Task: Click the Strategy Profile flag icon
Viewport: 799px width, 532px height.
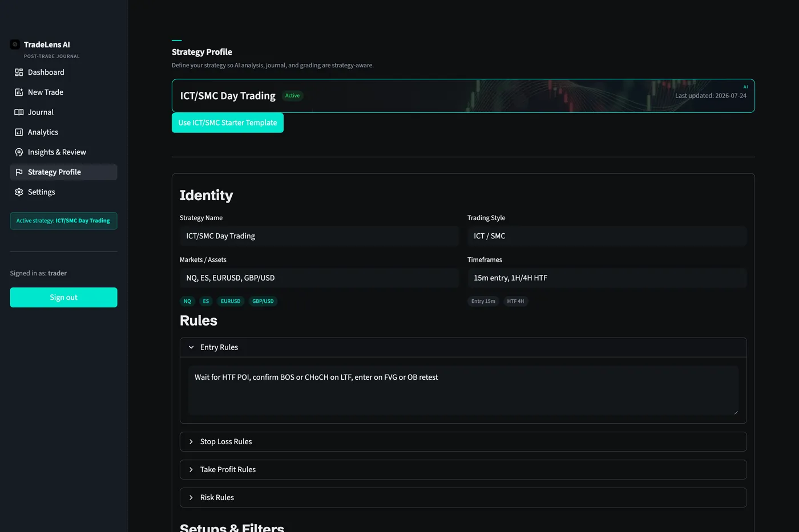Action: (x=19, y=172)
